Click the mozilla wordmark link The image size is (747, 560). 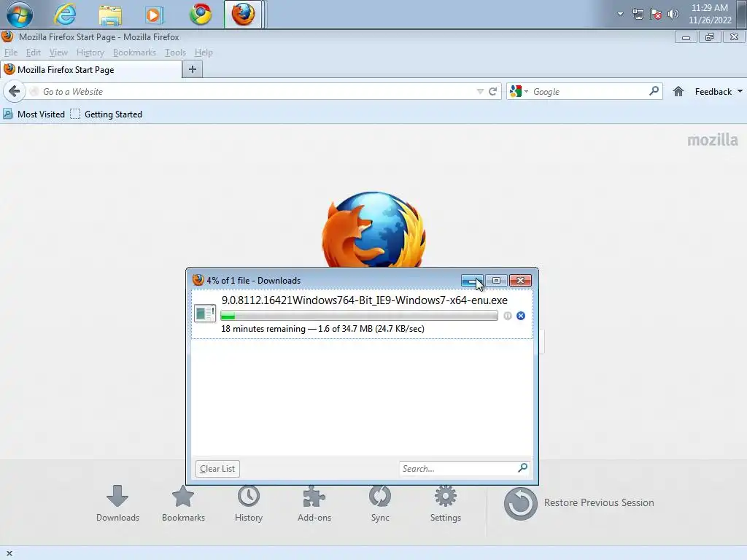coord(713,139)
